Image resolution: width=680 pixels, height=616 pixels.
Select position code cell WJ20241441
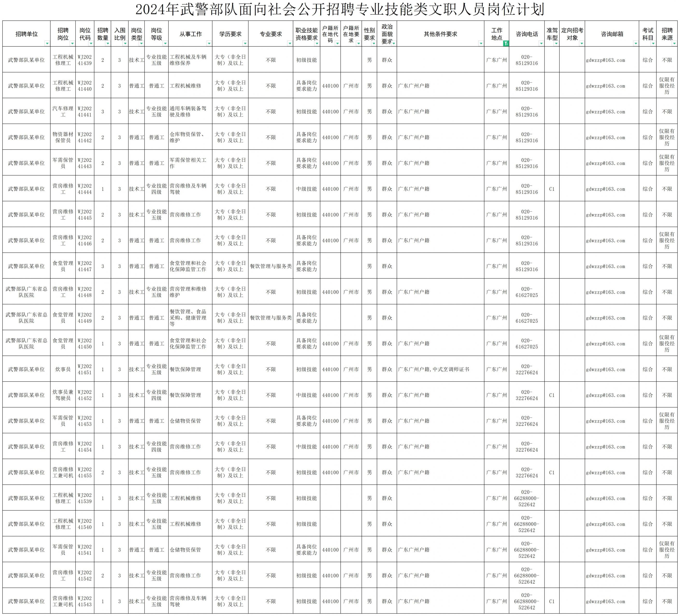85,112
